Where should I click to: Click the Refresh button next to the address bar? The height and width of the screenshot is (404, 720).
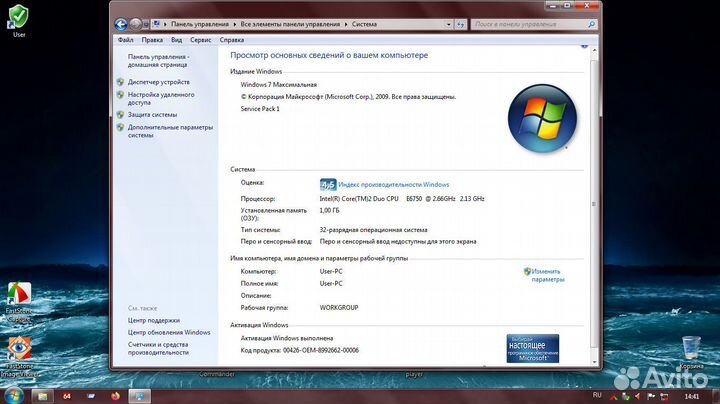point(461,24)
